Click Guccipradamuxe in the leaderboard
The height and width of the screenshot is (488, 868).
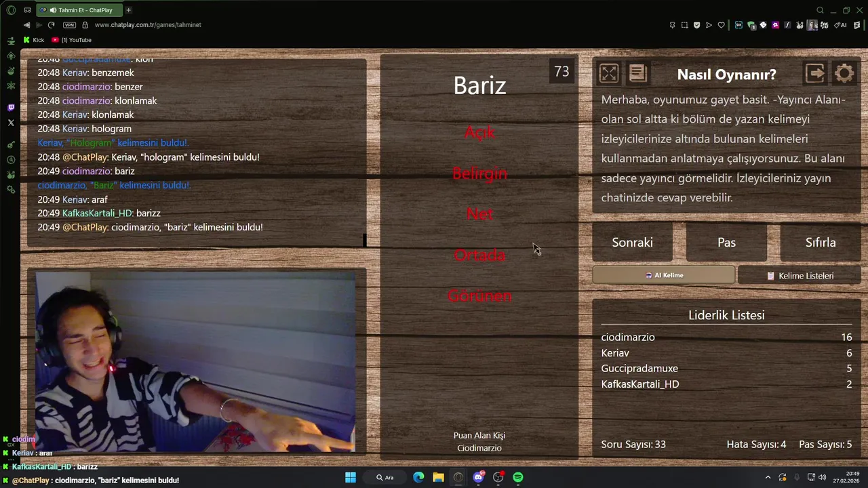click(639, 368)
